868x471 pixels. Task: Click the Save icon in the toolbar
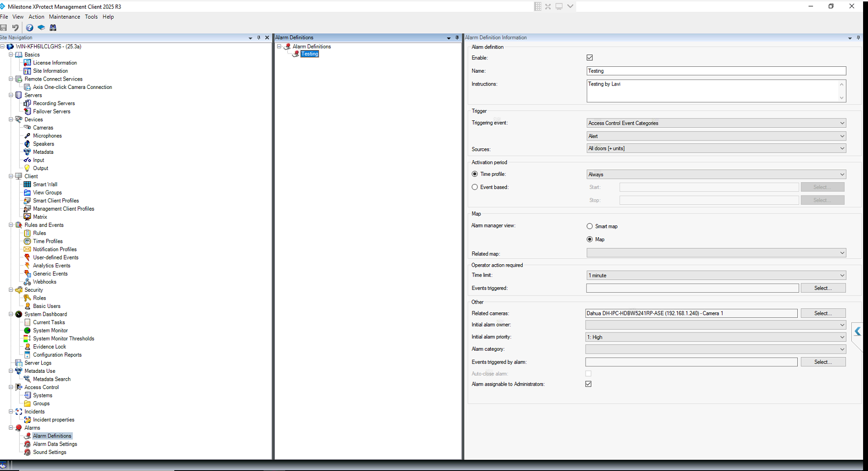(x=4, y=28)
